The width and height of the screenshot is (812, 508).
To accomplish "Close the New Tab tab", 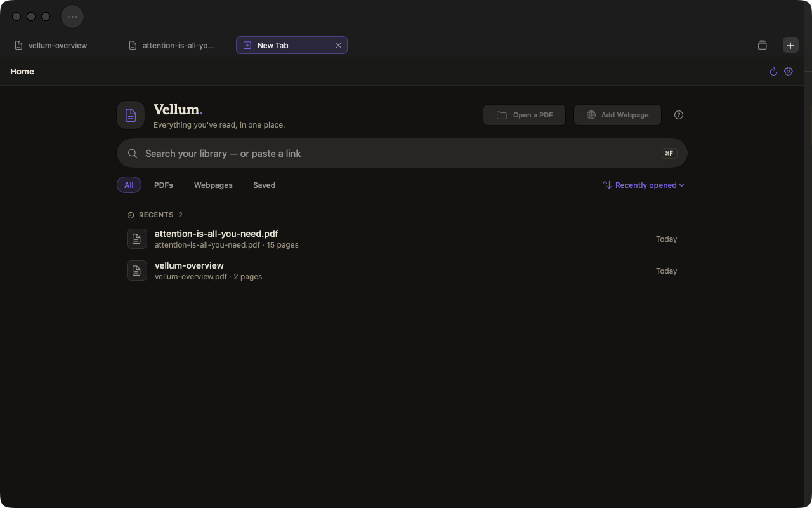I will tap(338, 45).
